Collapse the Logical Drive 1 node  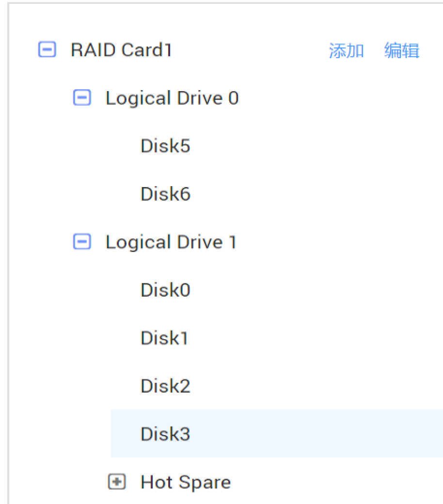pyautogui.click(x=82, y=241)
